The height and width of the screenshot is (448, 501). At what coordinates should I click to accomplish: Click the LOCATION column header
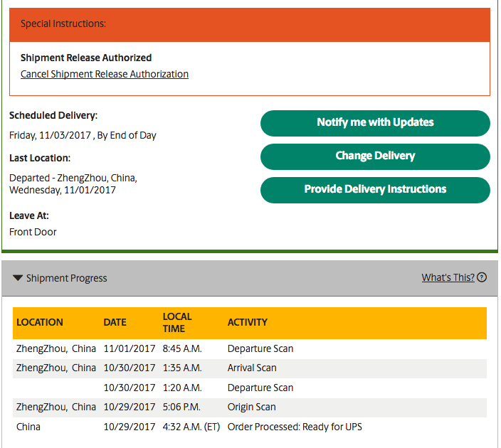point(40,322)
